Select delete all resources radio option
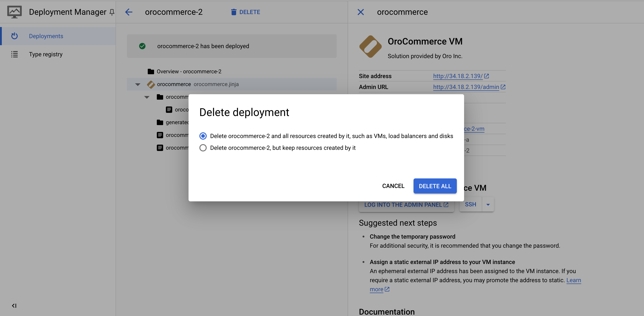The image size is (644, 316). click(203, 136)
